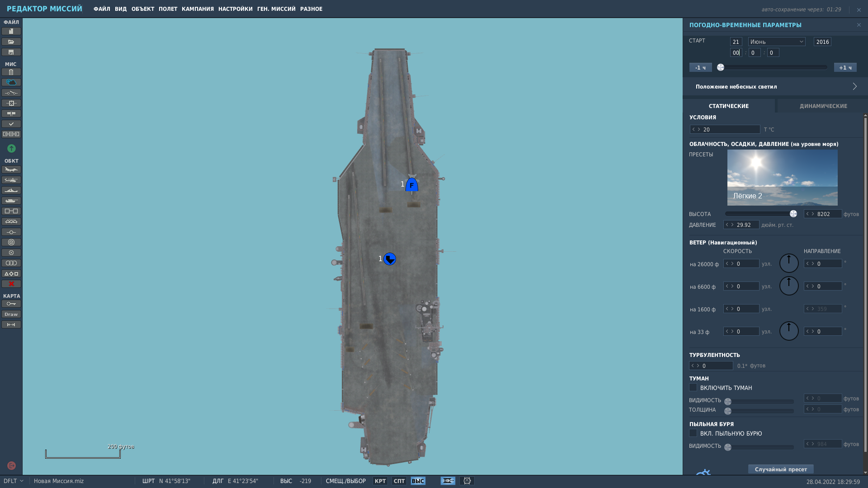Toggle the ВЫС altitude mode button
868x488 pixels.
418,481
